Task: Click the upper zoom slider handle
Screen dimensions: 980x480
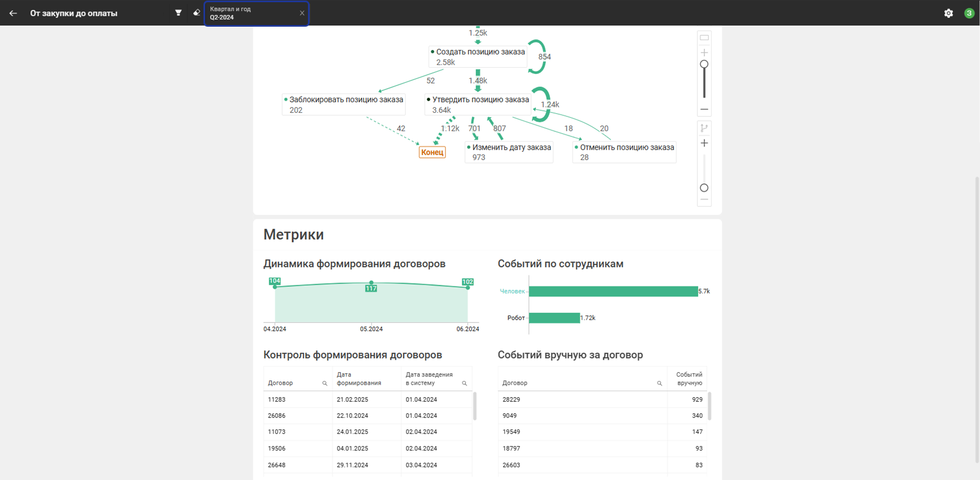Action: click(704, 65)
